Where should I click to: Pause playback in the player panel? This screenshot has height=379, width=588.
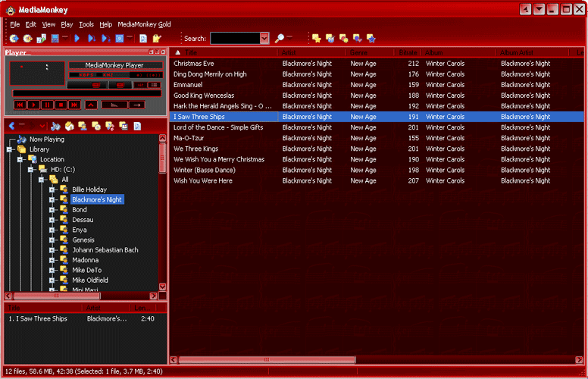pos(47,105)
